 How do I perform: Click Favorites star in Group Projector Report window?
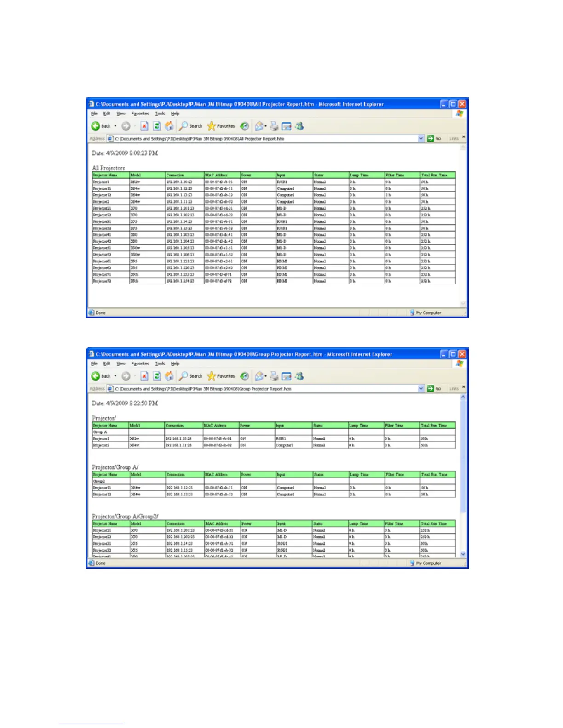point(211,376)
